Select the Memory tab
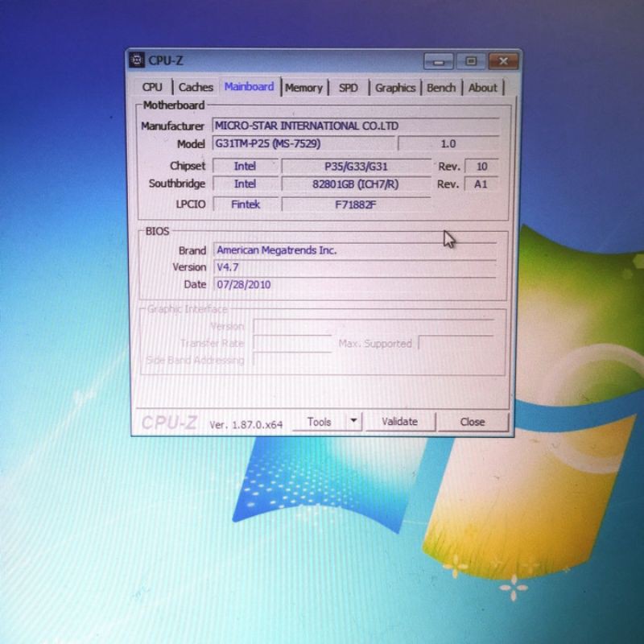This screenshot has height=644, width=644. 303,88
